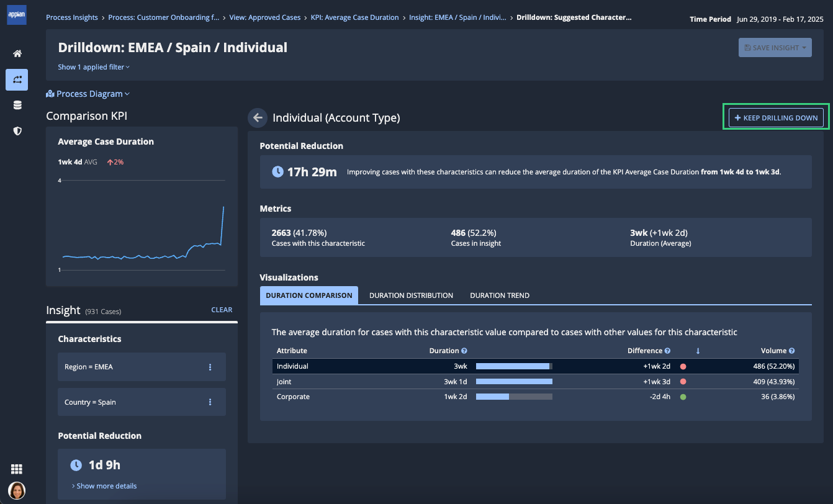Image resolution: width=833 pixels, height=504 pixels.
Task: Click the Average Case Duration line chart
Action: [142, 225]
